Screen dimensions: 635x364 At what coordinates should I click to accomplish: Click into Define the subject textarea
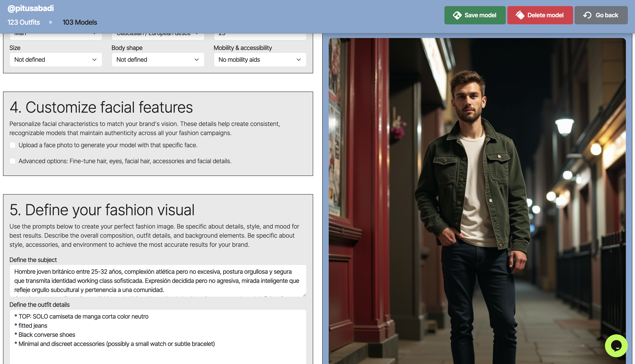point(158,280)
